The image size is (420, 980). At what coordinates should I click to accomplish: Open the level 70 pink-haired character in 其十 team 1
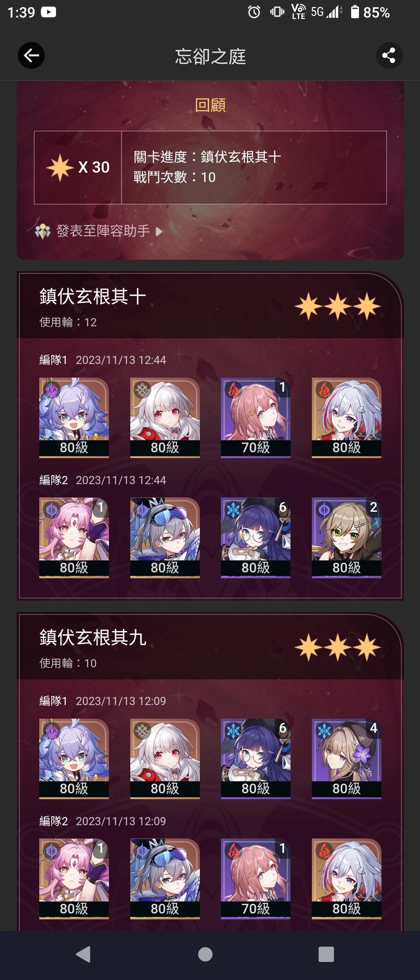255,418
